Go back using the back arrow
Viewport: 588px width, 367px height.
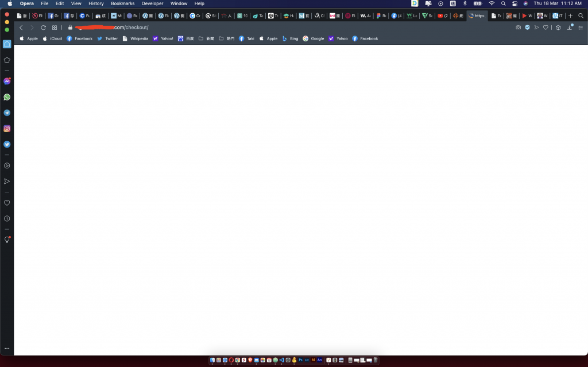coord(21,28)
